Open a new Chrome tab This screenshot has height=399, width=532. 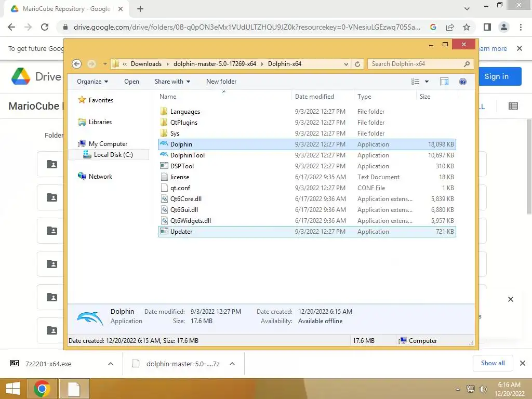[x=140, y=9]
